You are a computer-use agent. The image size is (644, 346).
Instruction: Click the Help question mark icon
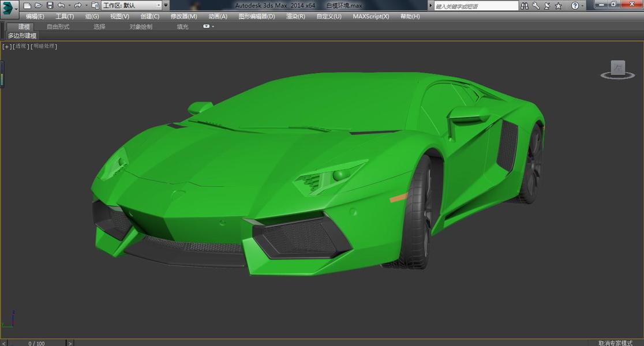click(x=575, y=6)
